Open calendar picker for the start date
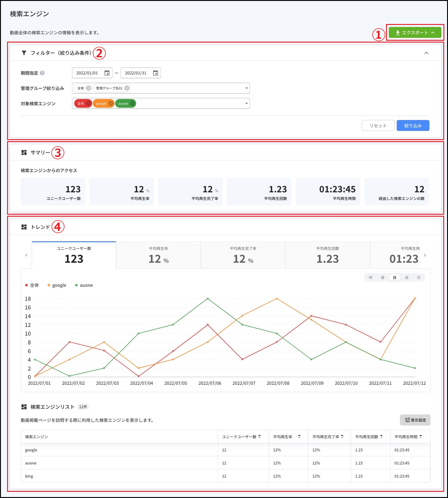This screenshot has width=448, height=498. pos(107,73)
